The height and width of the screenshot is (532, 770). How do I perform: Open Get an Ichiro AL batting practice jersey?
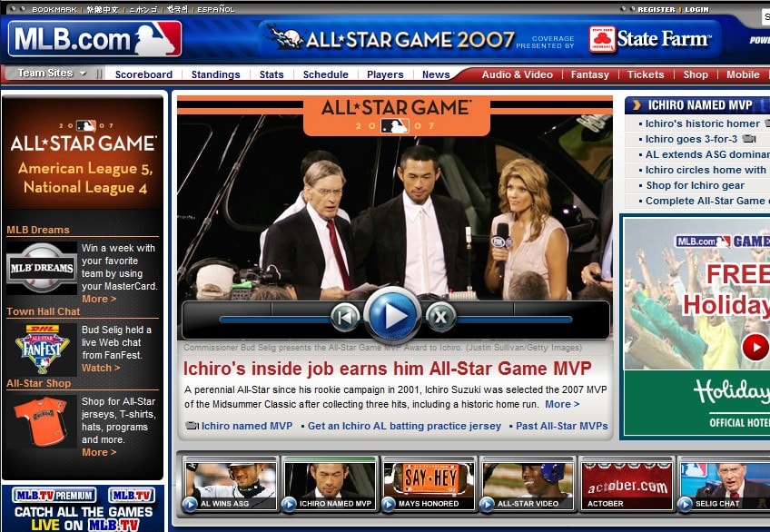point(404,426)
